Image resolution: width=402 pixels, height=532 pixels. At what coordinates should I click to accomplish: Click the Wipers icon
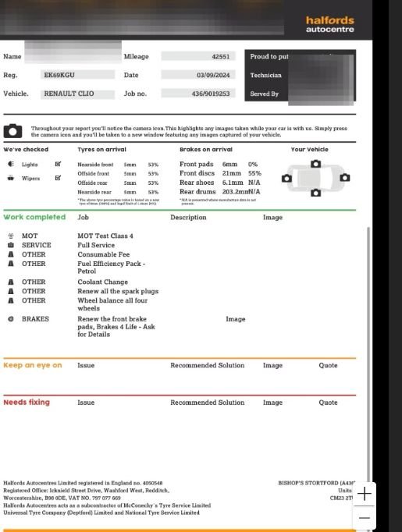11,178
